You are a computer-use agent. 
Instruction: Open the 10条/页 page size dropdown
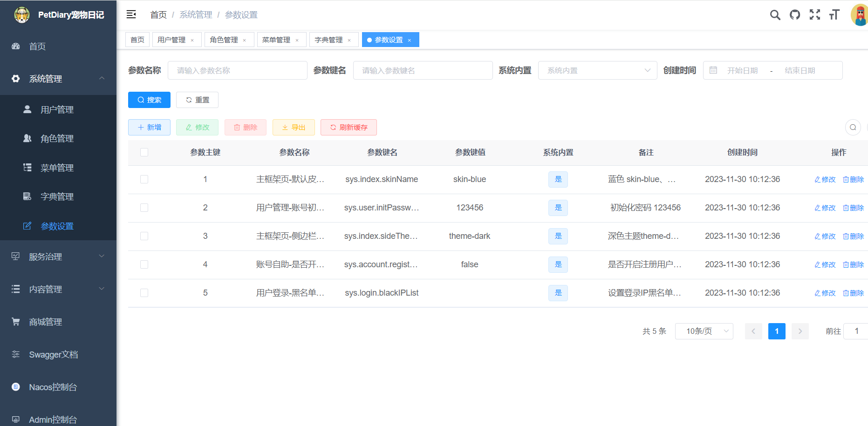click(704, 331)
